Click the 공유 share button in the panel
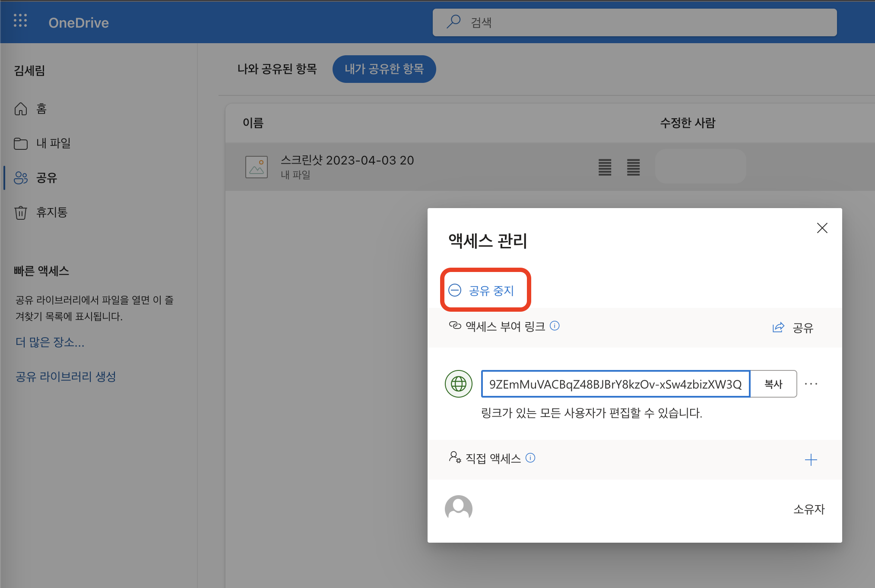Viewport: 875px width, 588px height. coord(793,328)
